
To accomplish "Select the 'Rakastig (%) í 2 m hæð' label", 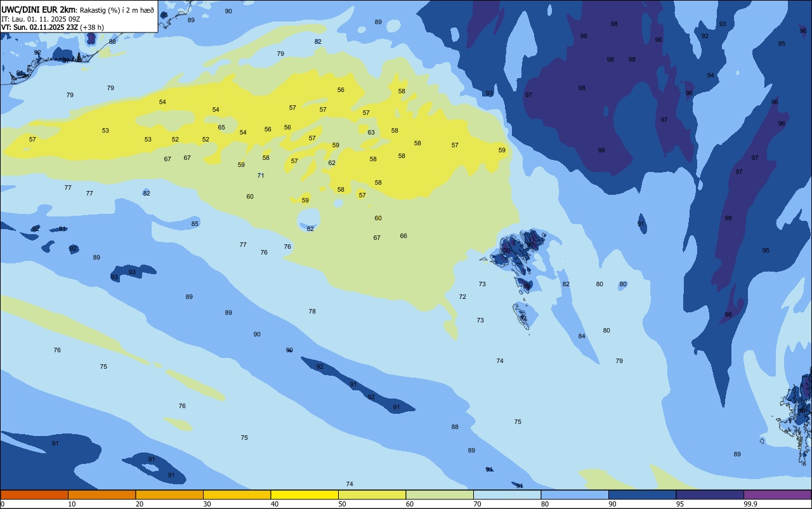I will point(117,10).
